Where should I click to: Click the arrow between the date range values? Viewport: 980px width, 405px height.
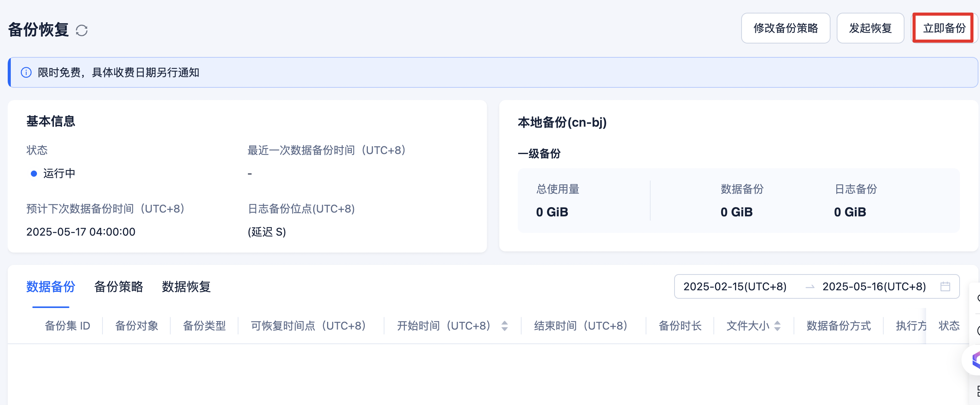810,287
